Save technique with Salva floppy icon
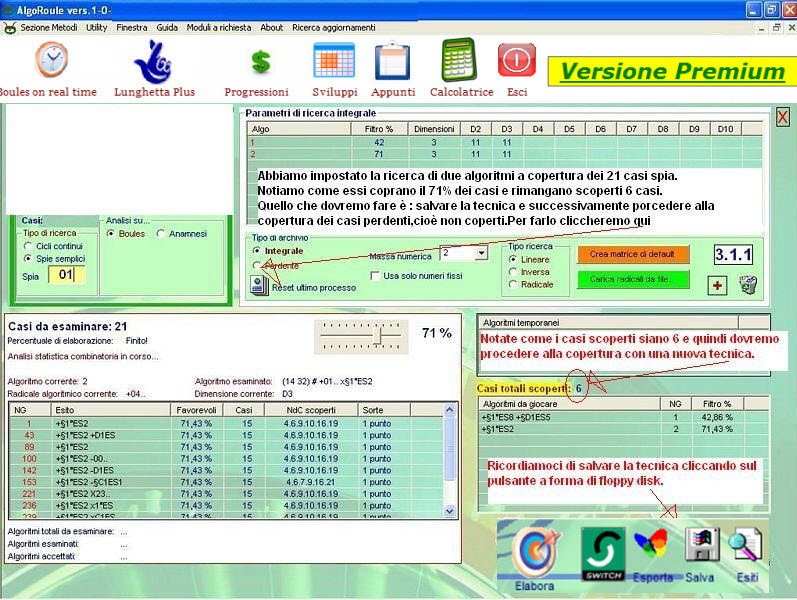Viewport: 797px width, 600px height. click(702, 544)
